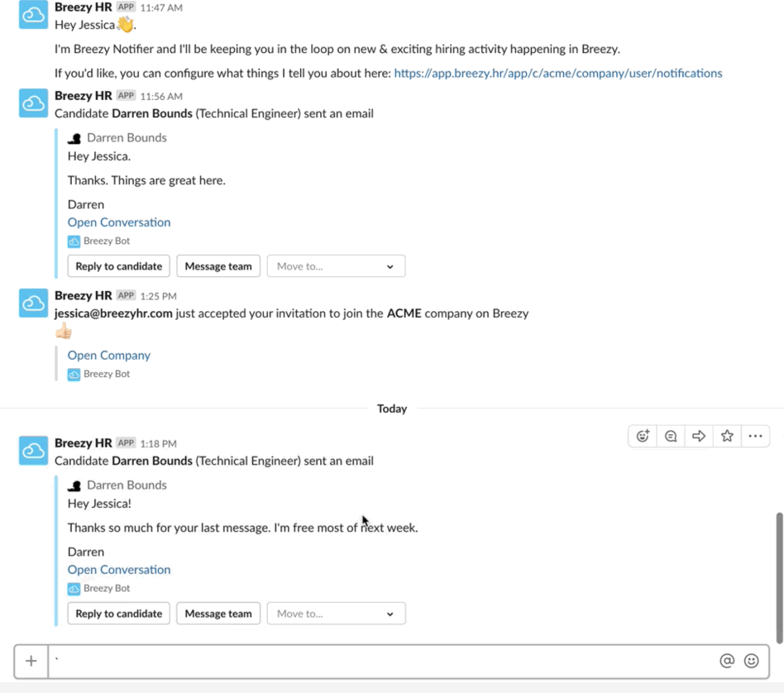Click Breezy HR avatar on the 1:25 PM message

[x=34, y=303]
